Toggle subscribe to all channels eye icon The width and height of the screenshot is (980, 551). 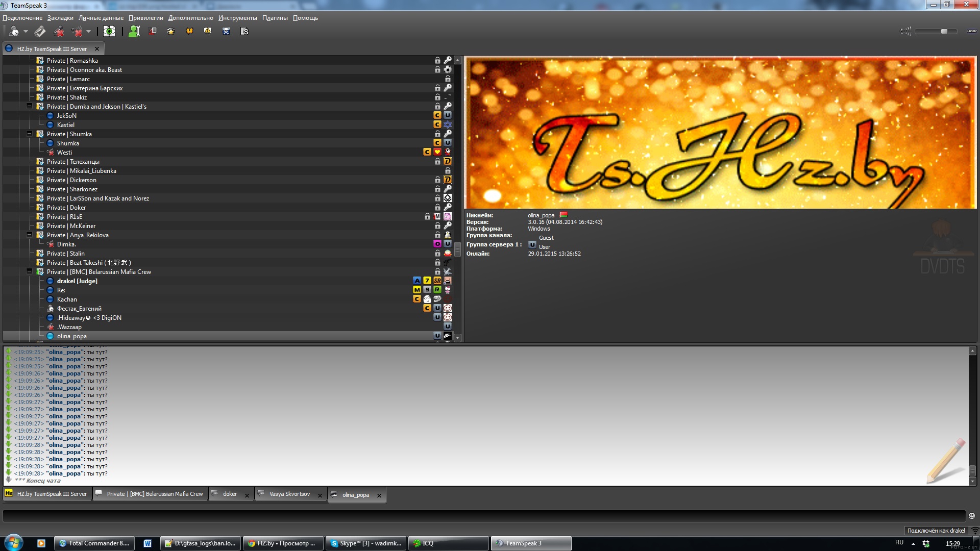tap(109, 32)
